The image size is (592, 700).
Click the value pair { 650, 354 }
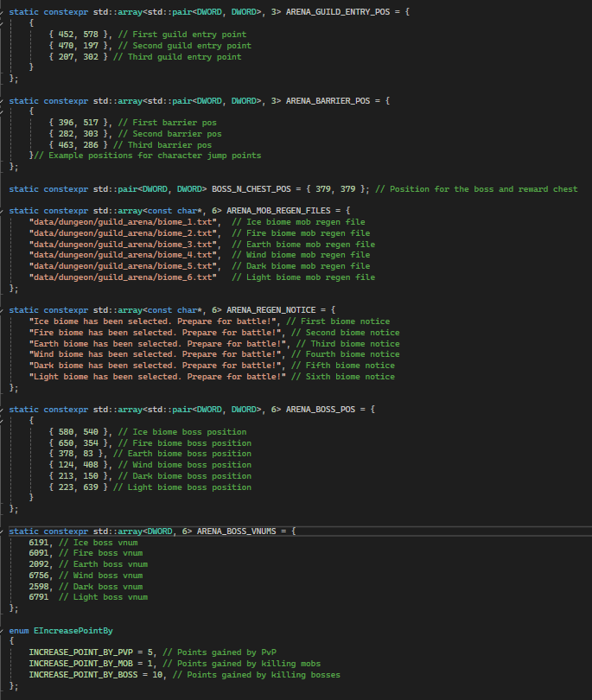pyautogui.click(x=78, y=443)
